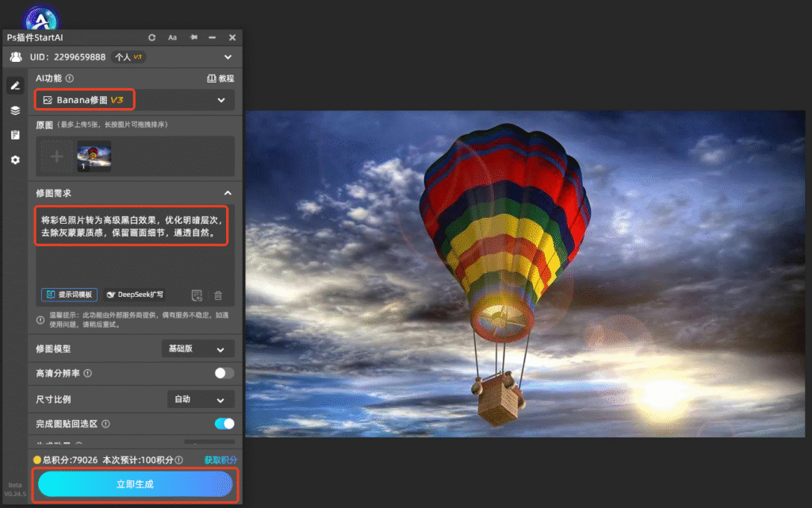
Task: Open the Banana修图 AI function dropdown
Action: click(x=135, y=100)
